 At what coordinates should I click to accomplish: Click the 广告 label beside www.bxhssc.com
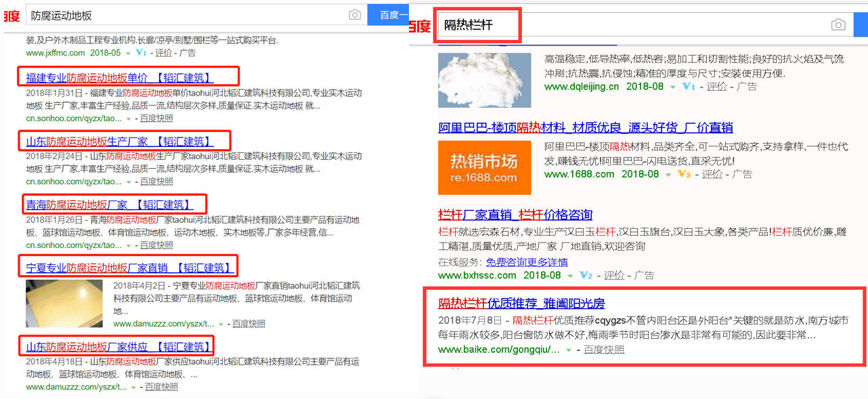pyautogui.click(x=644, y=276)
